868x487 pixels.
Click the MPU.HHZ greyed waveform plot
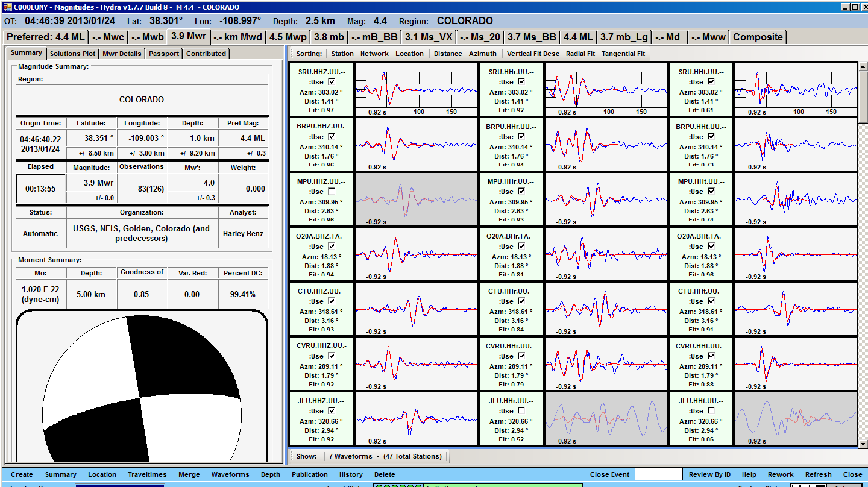(x=416, y=199)
